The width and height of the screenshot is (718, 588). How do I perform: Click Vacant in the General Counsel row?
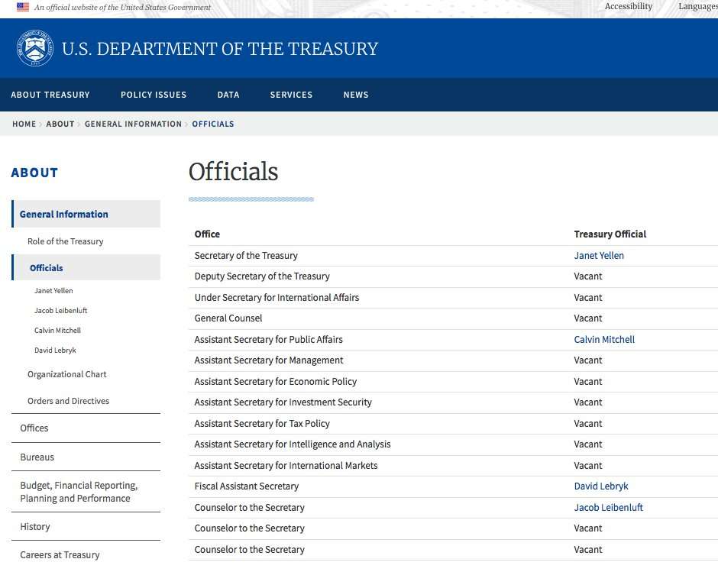(588, 318)
